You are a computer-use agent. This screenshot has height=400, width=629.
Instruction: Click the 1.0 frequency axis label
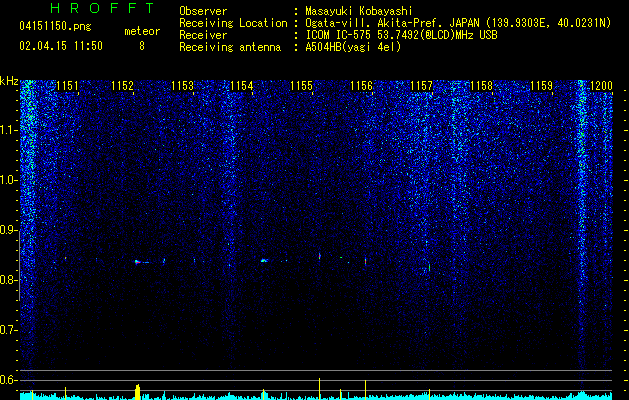8,180
